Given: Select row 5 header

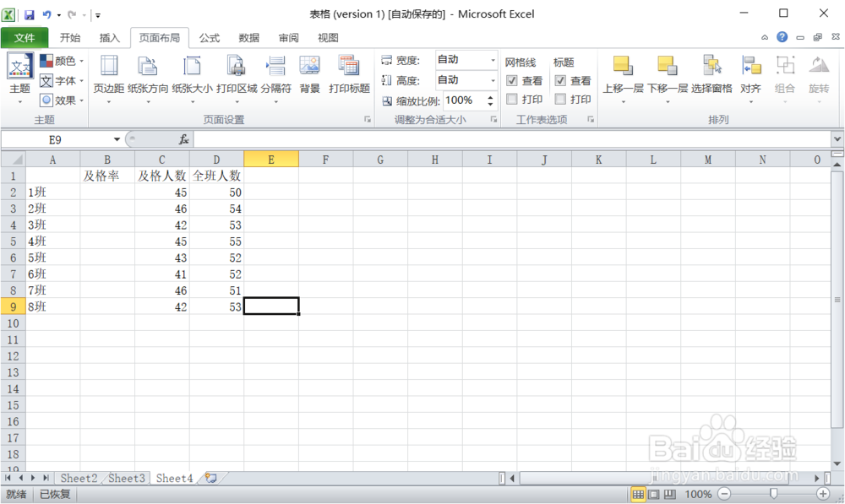Looking at the screenshot, I should coord(13,241).
